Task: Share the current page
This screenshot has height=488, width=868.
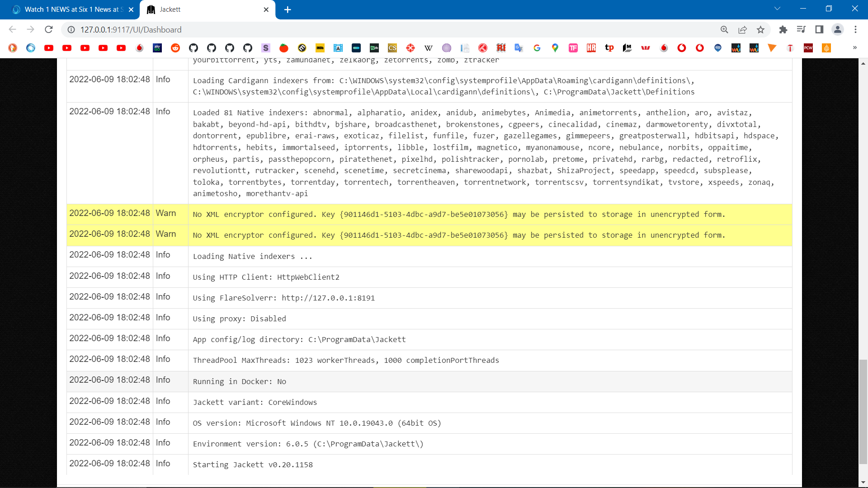Action: click(x=742, y=29)
